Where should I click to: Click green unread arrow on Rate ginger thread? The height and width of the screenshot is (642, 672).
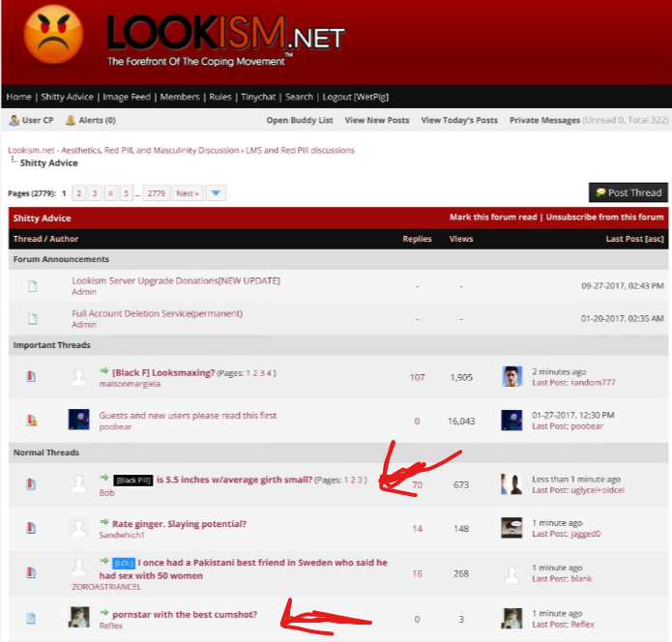coord(104,523)
